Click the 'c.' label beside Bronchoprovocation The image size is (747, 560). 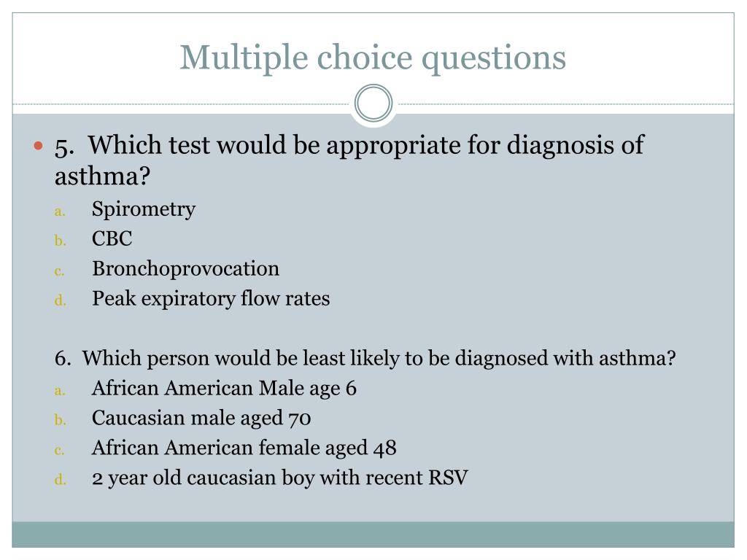59,271
